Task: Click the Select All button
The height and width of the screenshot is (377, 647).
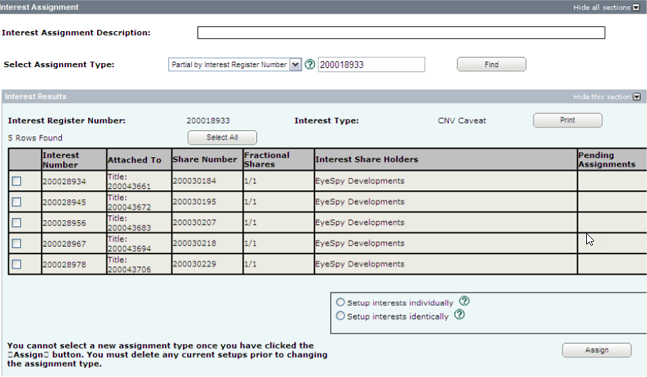Action: pos(222,137)
